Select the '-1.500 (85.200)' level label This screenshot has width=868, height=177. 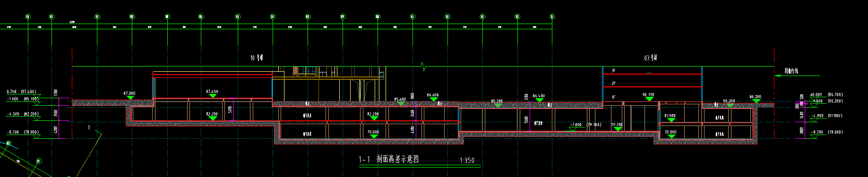click(x=827, y=101)
